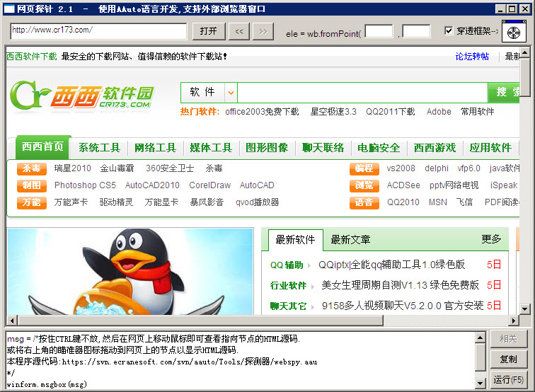Select the 应用软件 navigation tab
Image resolution: width=535 pixels, height=392 pixels.
click(x=490, y=148)
